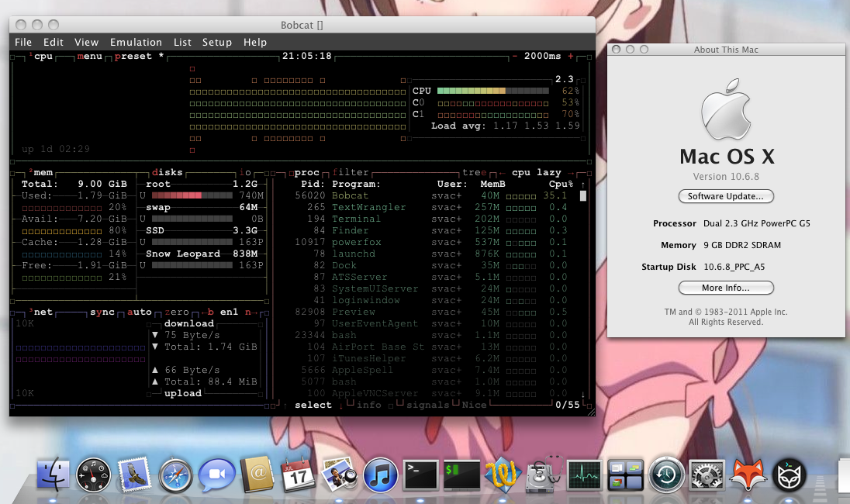This screenshot has width=850, height=504.
Task: Click the Software Update button
Action: click(x=726, y=196)
